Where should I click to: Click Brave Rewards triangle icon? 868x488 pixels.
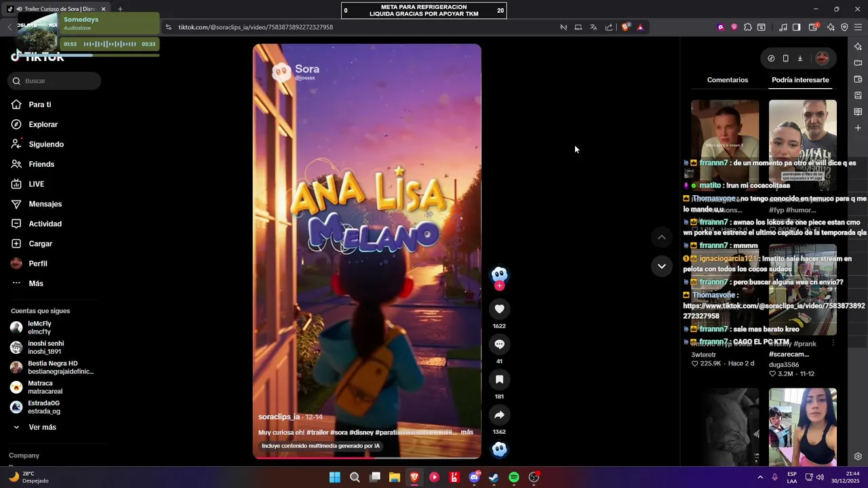tap(640, 27)
